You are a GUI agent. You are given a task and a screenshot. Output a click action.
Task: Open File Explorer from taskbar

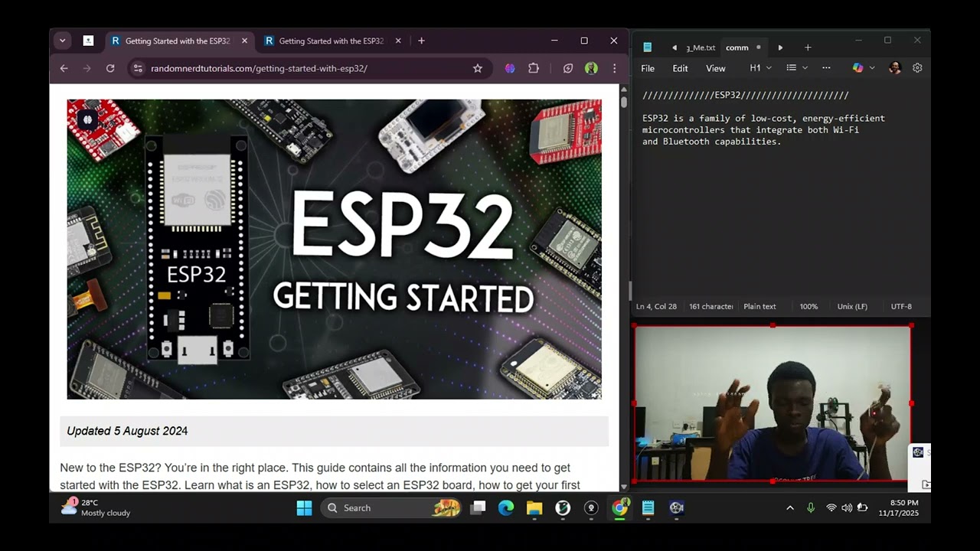coord(534,508)
